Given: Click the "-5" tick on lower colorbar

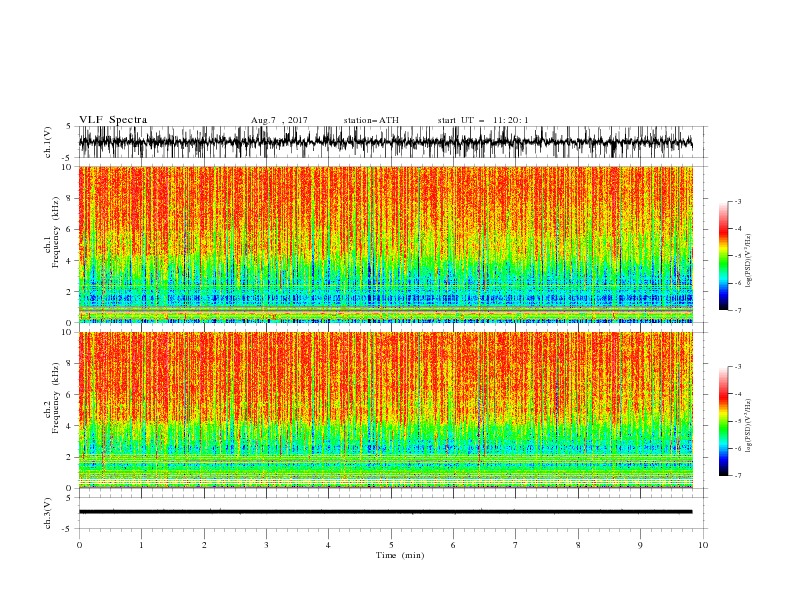Looking at the screenshot, I should click(738, 421).
